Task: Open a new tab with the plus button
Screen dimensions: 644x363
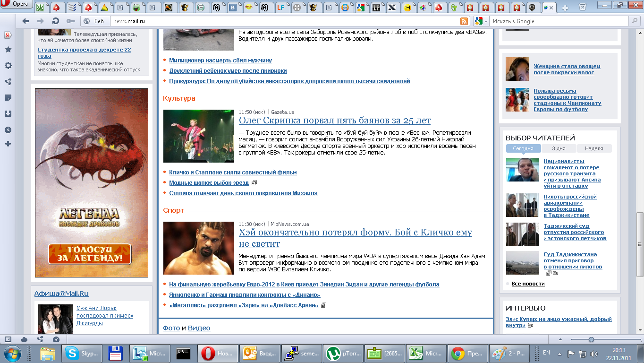Action: (565, 8)
